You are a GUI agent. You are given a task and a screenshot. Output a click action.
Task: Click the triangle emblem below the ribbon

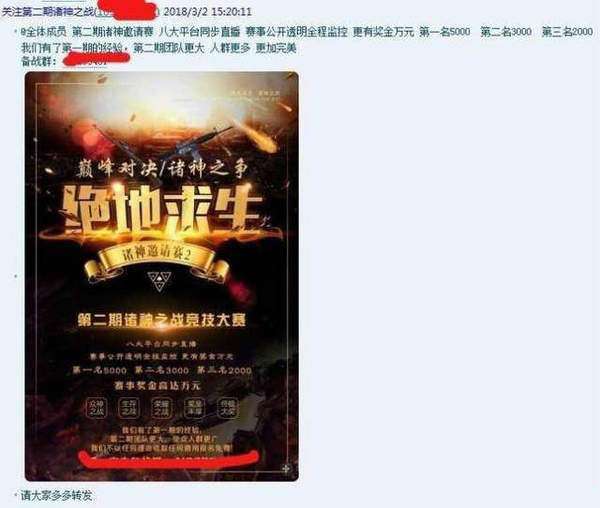click(x=159, y=281)
